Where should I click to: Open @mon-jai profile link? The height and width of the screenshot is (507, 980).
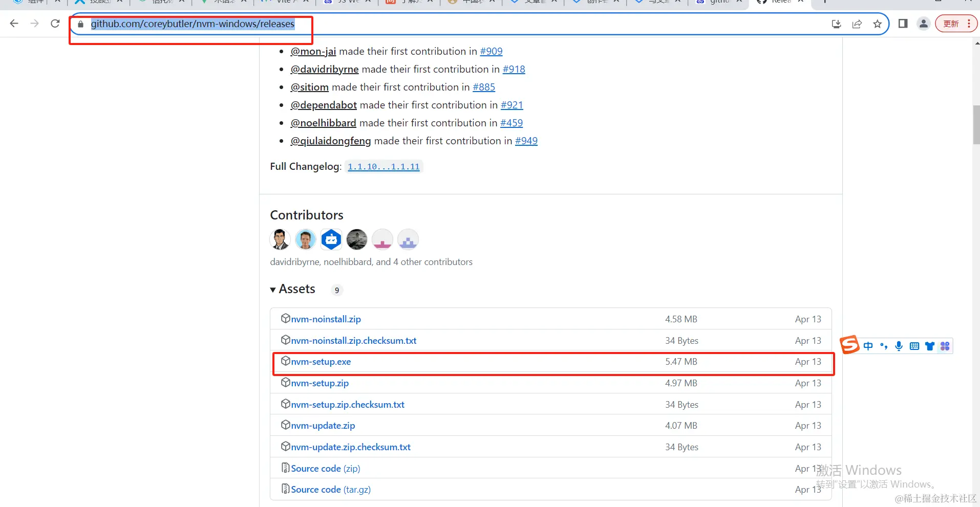(313, 51)
